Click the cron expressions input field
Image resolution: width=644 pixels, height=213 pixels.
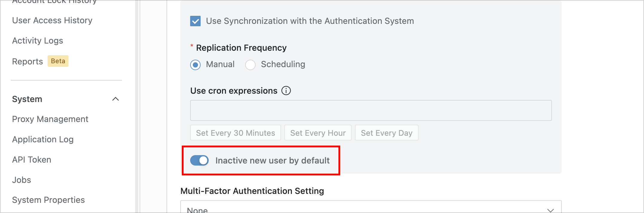click(371, 110)
